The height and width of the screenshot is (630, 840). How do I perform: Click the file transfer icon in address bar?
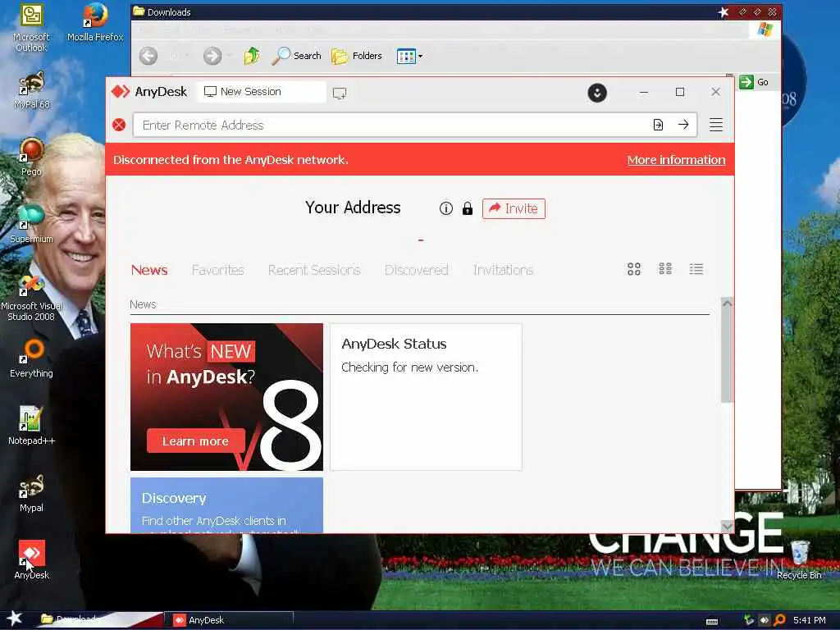tap(658, 125)
